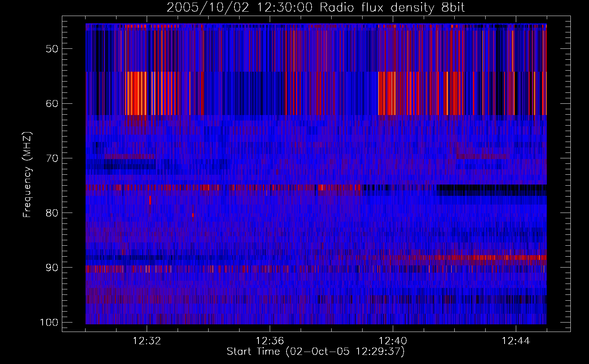Select the 60 frequency tick label

click(x=52, y=103)
